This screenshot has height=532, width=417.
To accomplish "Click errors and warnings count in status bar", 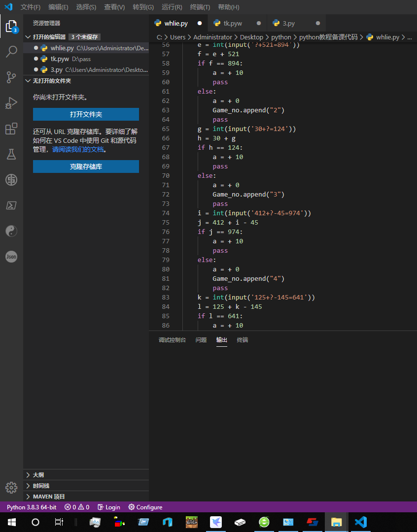I will (x=77, y=507).
